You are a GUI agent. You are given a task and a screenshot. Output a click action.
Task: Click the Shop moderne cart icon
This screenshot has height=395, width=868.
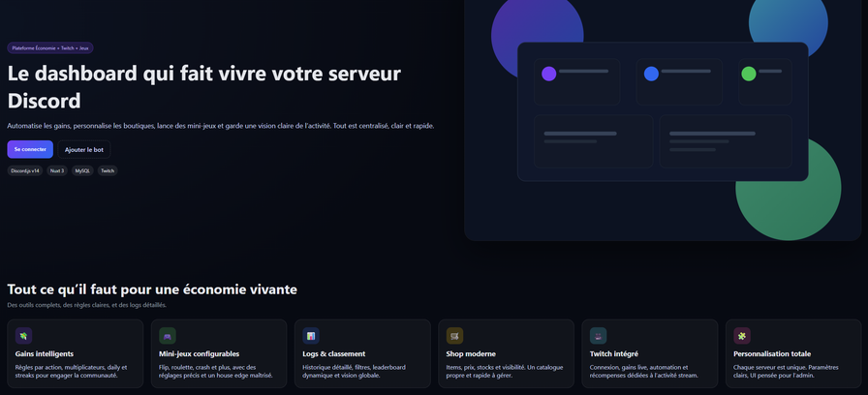click(x=454, y=336)
